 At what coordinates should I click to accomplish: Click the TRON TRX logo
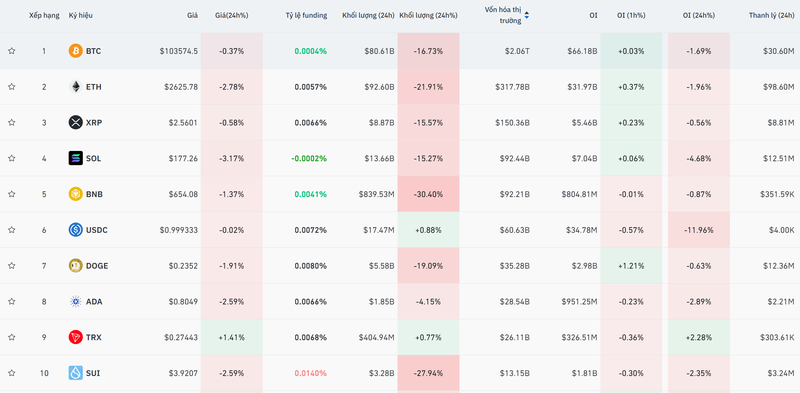pyautogui.click(x=76, y=337)
